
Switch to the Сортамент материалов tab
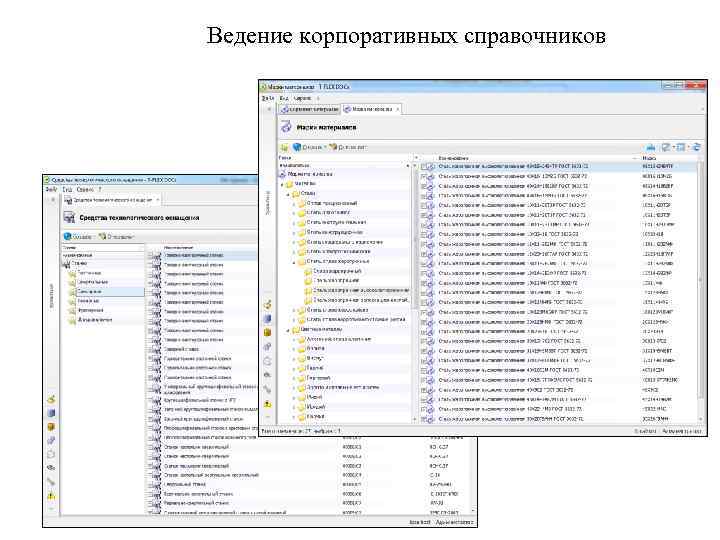(x=310, y=109)
